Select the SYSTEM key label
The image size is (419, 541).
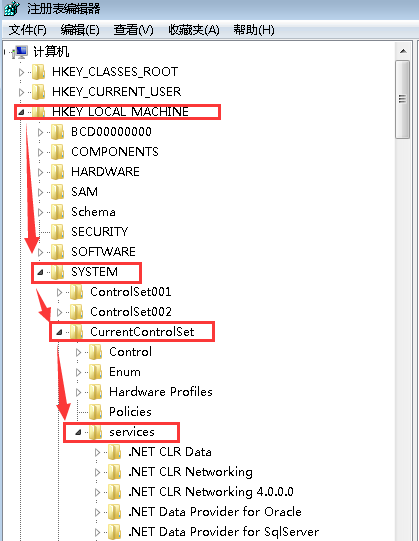94,272
